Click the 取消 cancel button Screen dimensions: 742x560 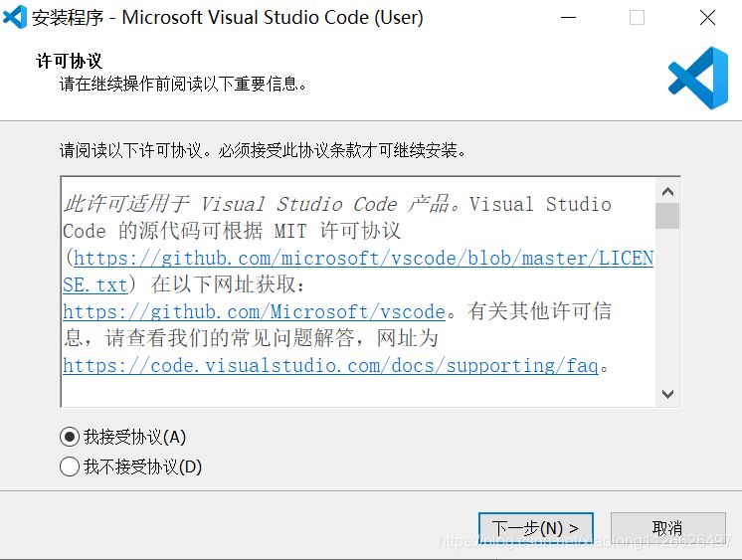coord(667,528)
